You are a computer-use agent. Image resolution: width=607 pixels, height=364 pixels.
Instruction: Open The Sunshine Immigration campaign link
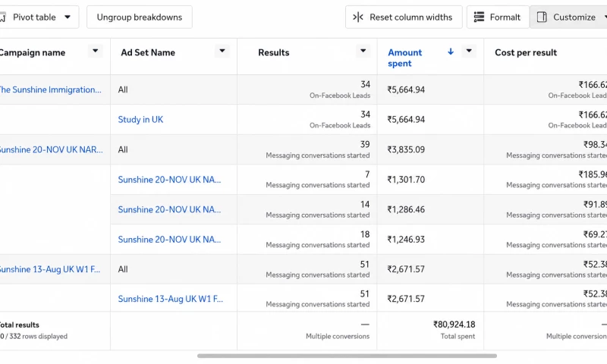(x=50, y=89)
